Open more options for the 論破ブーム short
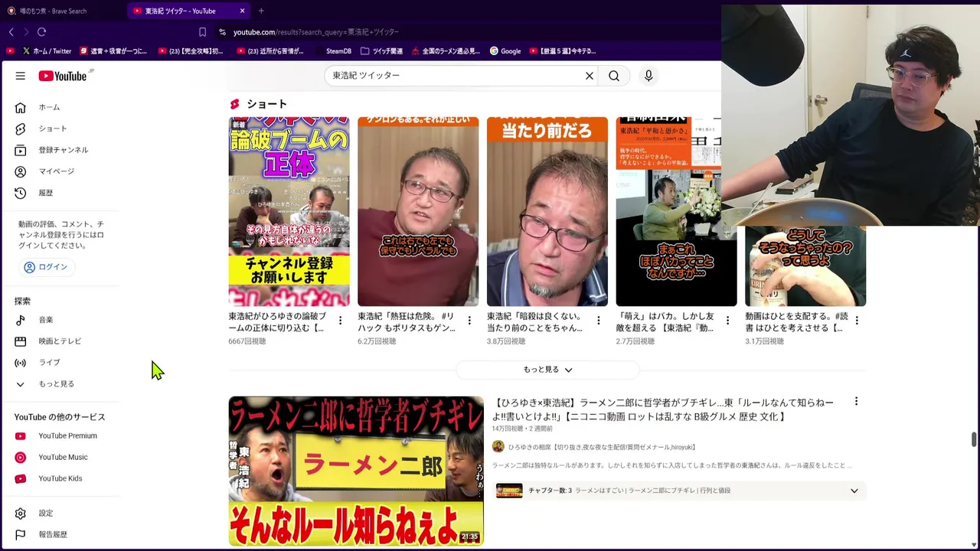The image size is (980, 551). [x=340, y=321]
